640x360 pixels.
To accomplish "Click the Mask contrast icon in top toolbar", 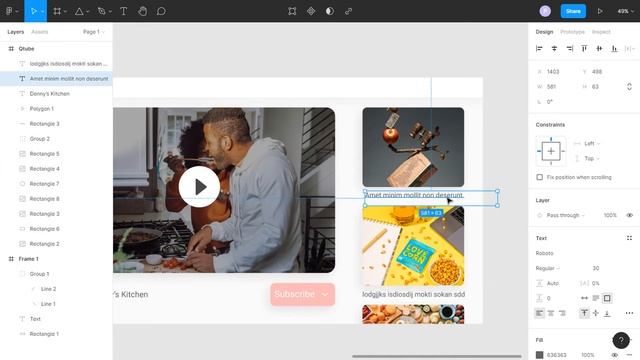I will click(x=330, y=11).
